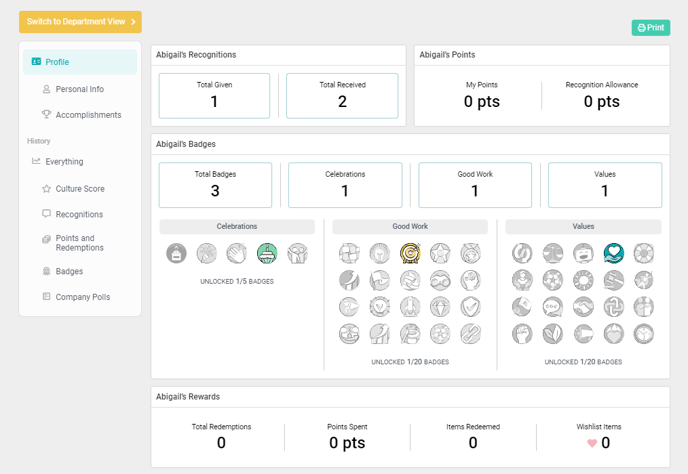Click the unlocked teal Values badge

pos(614,253)
